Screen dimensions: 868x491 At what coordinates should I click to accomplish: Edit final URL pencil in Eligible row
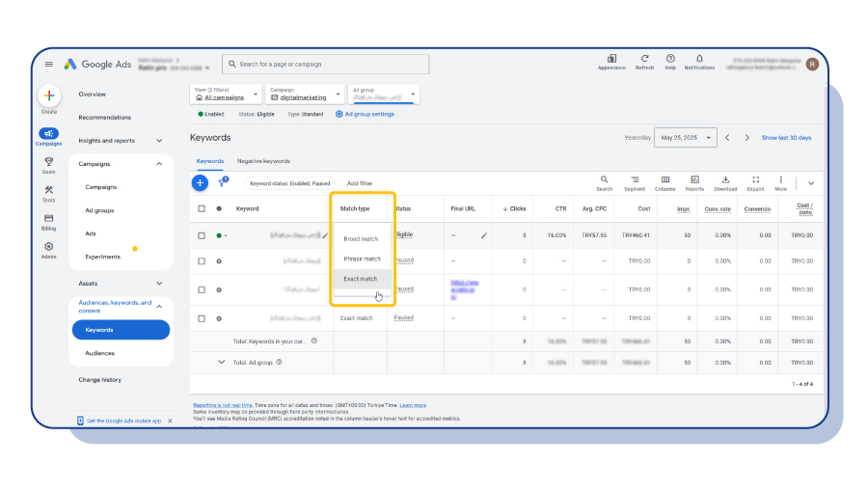click(x=484, y=235)
